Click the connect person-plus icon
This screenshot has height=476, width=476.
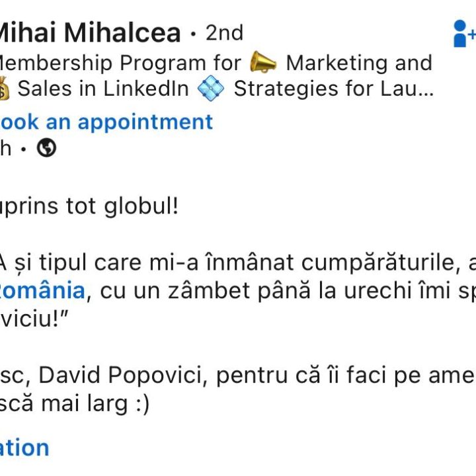(463, 33)
